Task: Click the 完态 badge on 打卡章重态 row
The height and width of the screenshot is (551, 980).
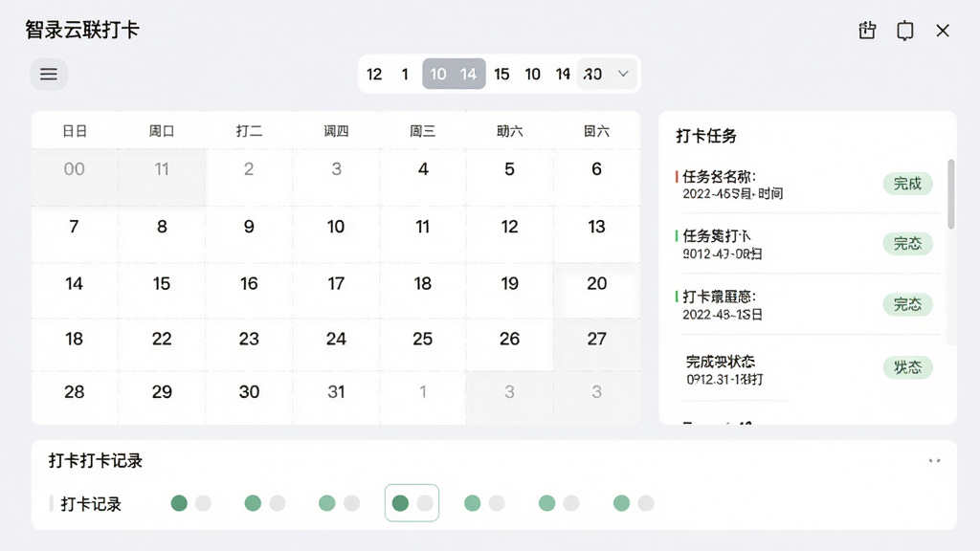Action: click(x=907, y=304)
